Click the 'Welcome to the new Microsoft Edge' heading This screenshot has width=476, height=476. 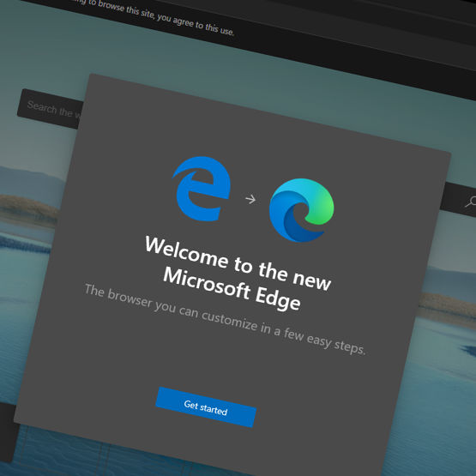[x=238, y=274]
